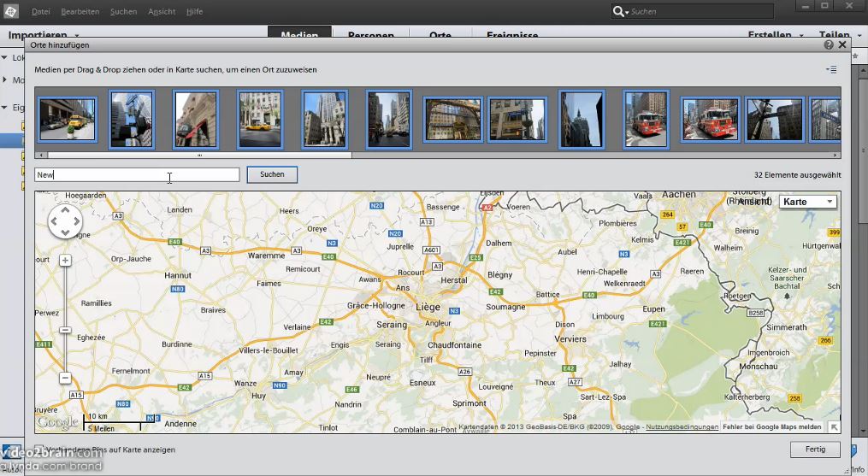The width and height of the screenshot is (868, 476).
Task: Open the Bearbeiten menu
Action: [80, 12]
